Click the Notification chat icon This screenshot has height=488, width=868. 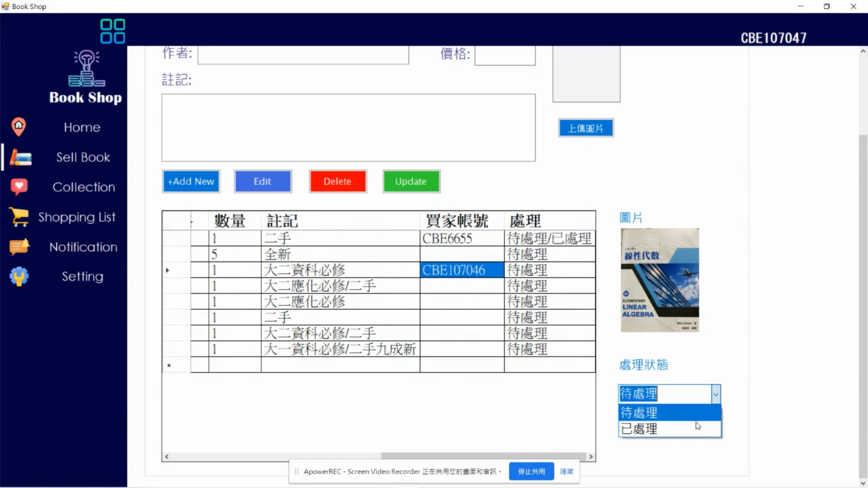19,247
